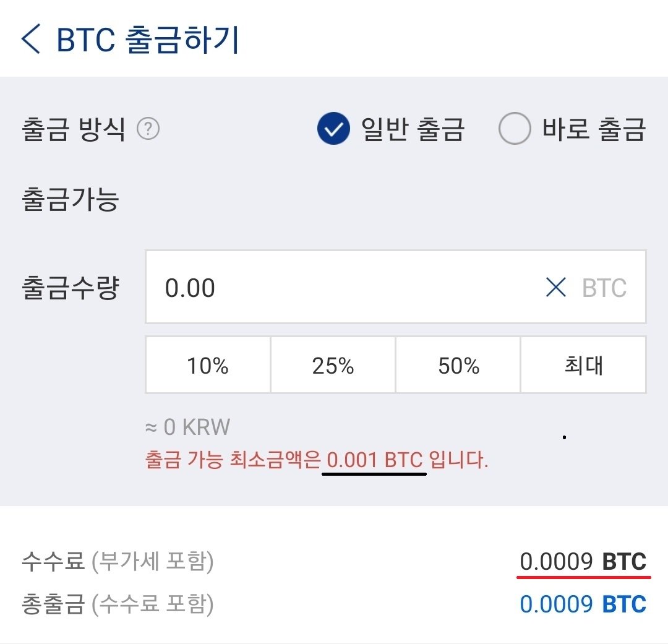Apply 10% of available balance
Image resolution: width=668 pixels, height=644 pixels.
pyautogui.click(x=208, y=365)
